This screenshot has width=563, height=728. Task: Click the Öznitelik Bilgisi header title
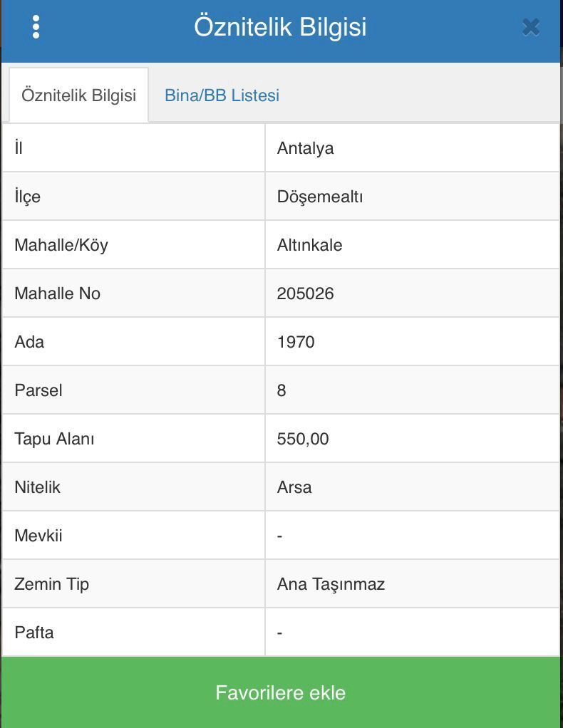pos(280,27)
